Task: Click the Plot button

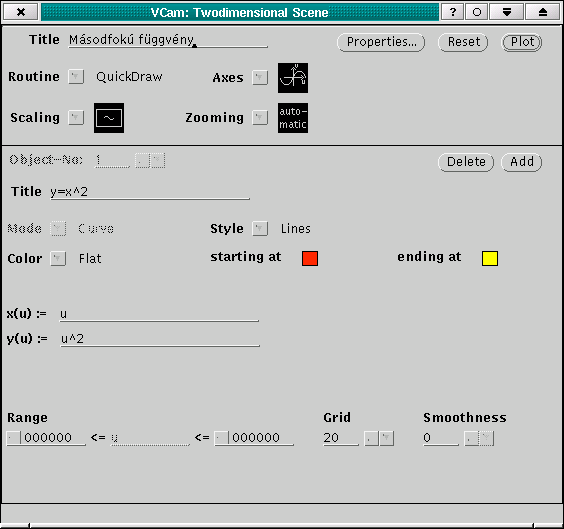Action: tap(522, 42)
